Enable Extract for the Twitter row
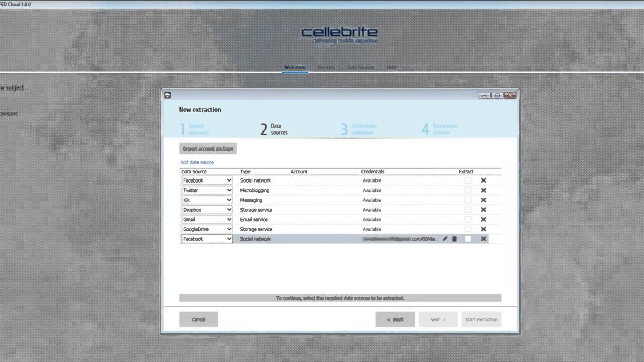Image resolution: width=644 pixels, height=362 pixels. (x=468, y=190)
